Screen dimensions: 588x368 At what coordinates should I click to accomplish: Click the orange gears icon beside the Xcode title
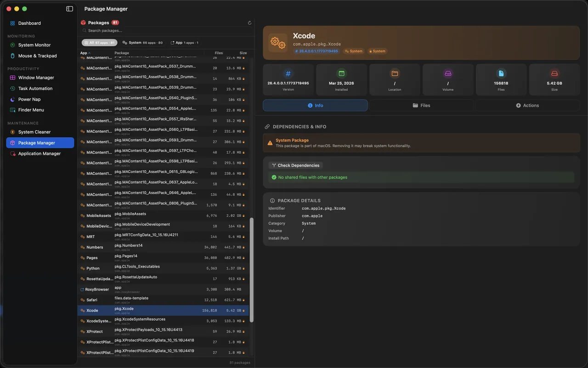click(277, 43)
